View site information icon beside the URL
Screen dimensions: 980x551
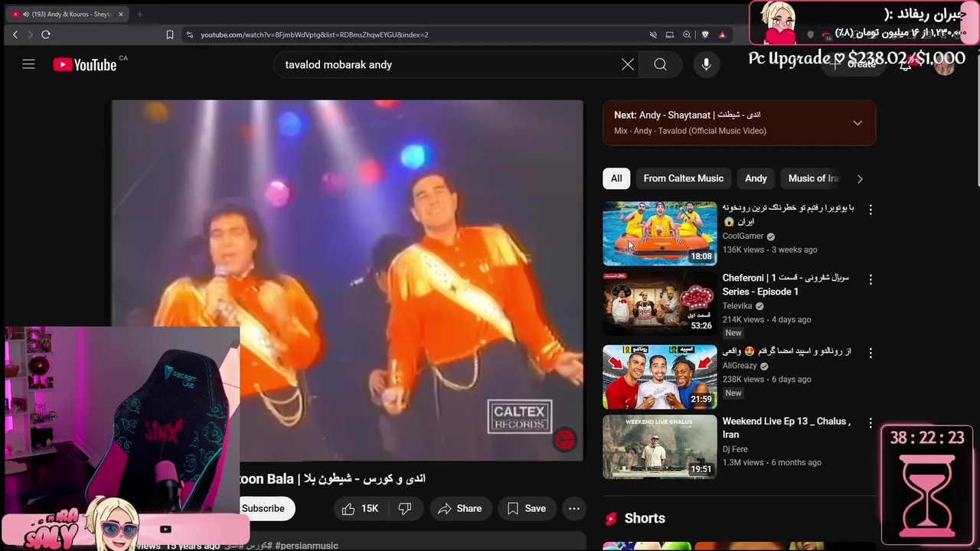[189, 34]
